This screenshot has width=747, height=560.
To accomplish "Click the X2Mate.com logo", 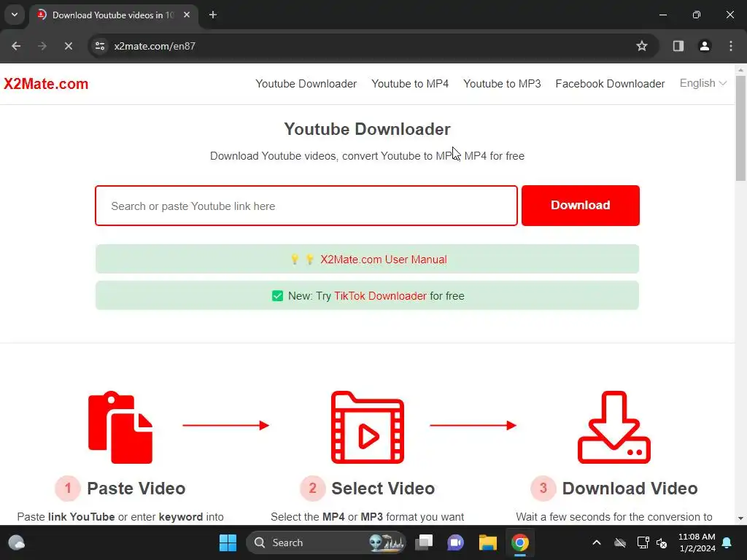I will [46, 84].
